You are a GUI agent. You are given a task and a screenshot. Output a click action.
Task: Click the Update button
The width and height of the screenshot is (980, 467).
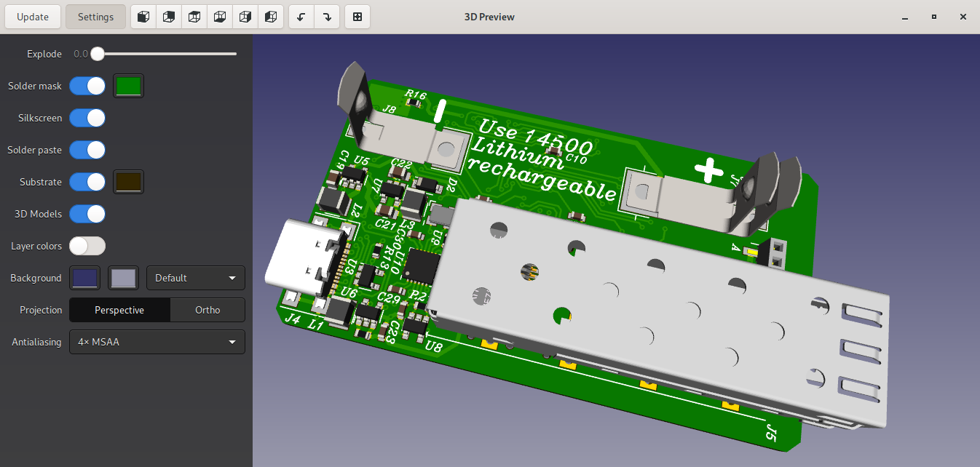(x=33, y=17)
